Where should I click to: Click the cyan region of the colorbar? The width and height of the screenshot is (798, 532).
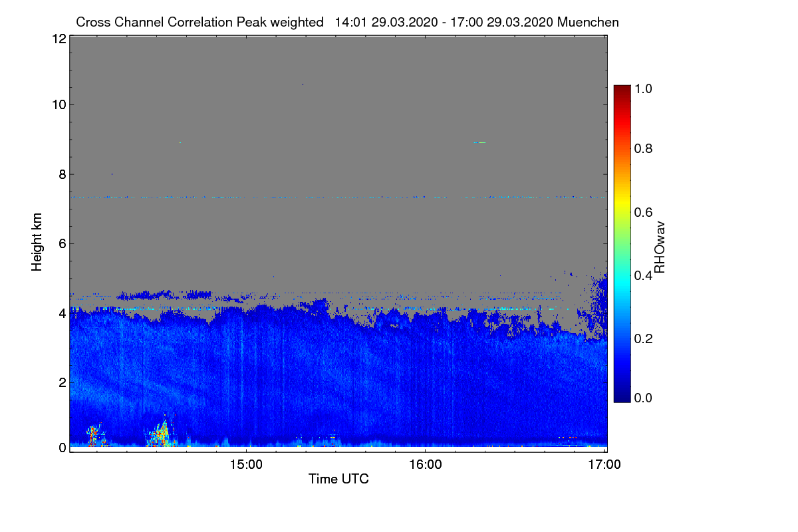point(622,283)
